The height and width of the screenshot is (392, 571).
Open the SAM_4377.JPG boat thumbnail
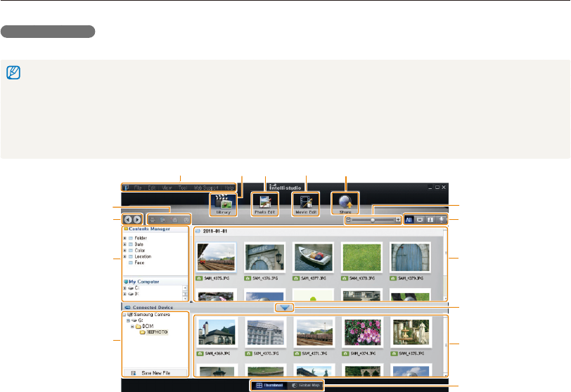[313, 257]
